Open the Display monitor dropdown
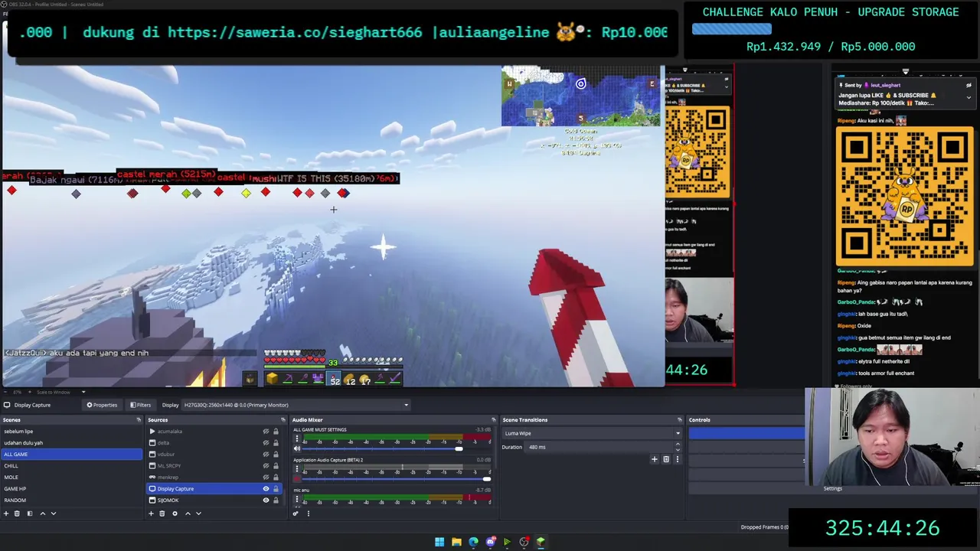This screenshot has width=980, height=551. (296, 405)
